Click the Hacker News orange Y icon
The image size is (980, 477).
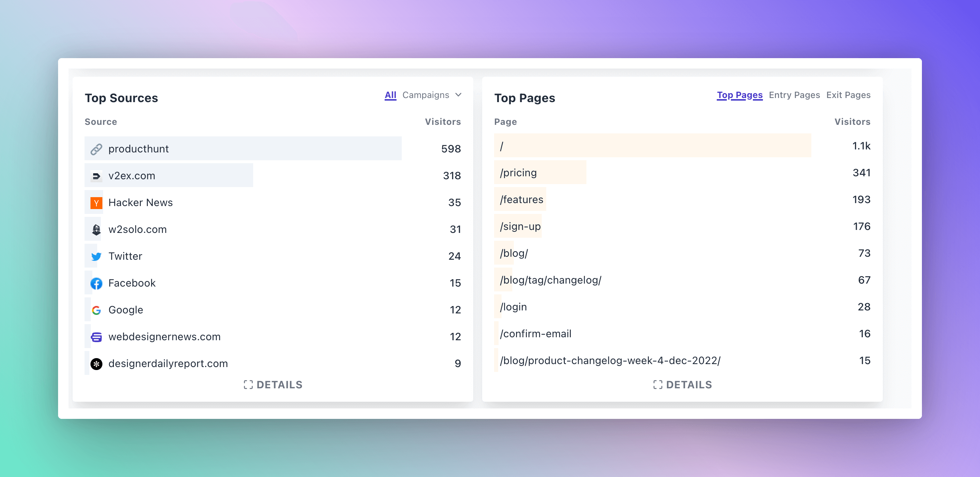tap(96, 203)
